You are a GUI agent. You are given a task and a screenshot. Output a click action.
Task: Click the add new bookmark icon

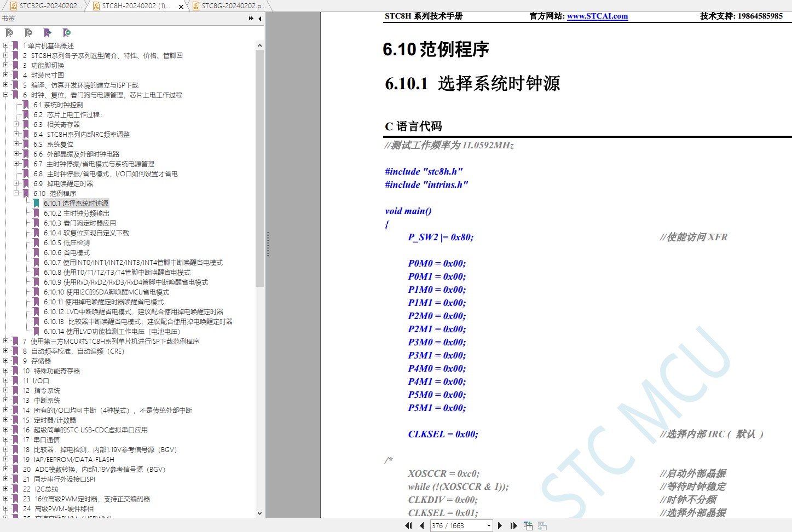[28, 33]
